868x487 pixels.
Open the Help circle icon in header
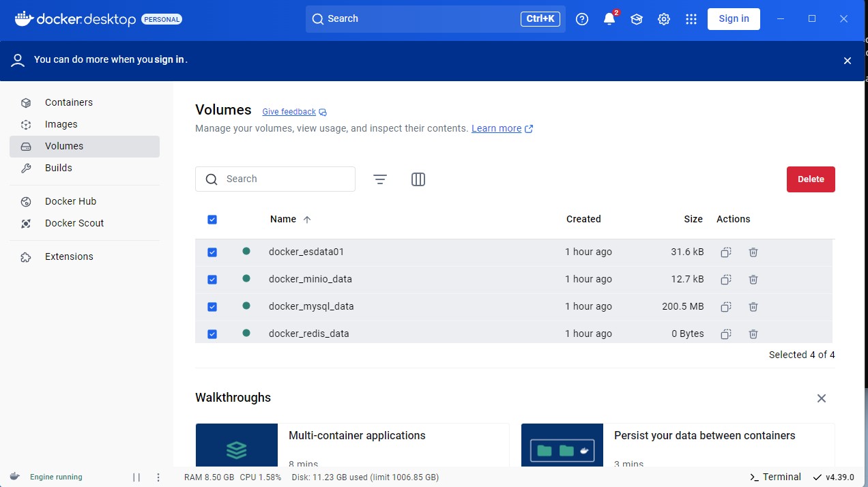pyautogui.click(x=582, y=19)
